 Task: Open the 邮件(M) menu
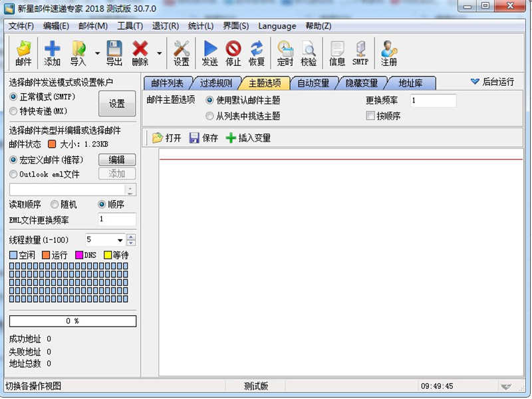(x=93, y=26)
